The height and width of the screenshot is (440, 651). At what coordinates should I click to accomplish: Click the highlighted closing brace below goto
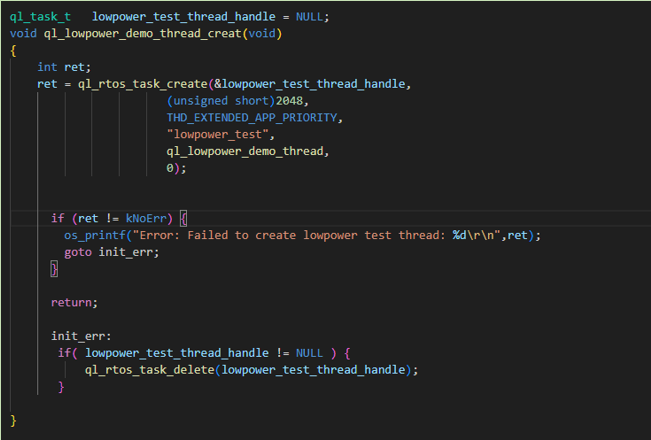coord(54,268)
